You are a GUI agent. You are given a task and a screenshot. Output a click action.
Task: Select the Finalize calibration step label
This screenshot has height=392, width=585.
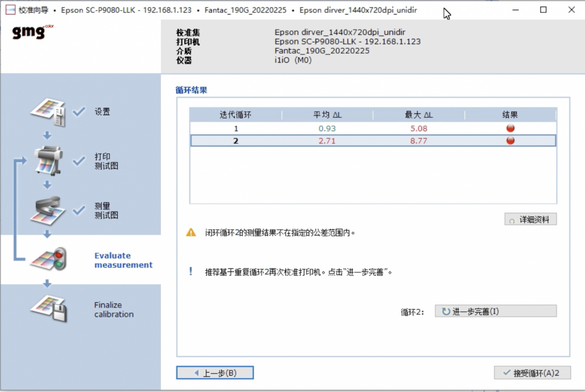tap(114, 310)
